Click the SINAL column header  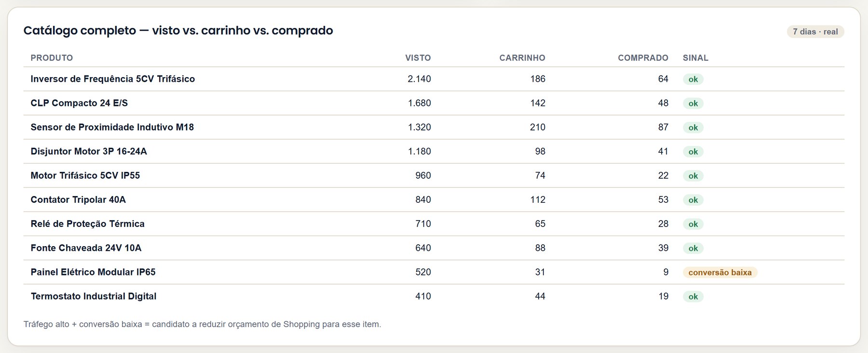[x=695, y=58]
